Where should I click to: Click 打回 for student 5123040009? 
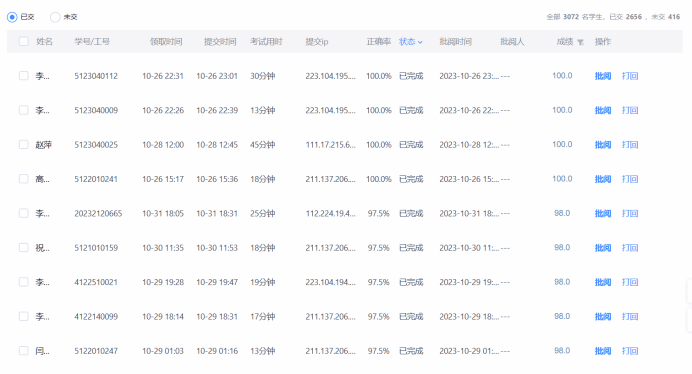point(630,110)
